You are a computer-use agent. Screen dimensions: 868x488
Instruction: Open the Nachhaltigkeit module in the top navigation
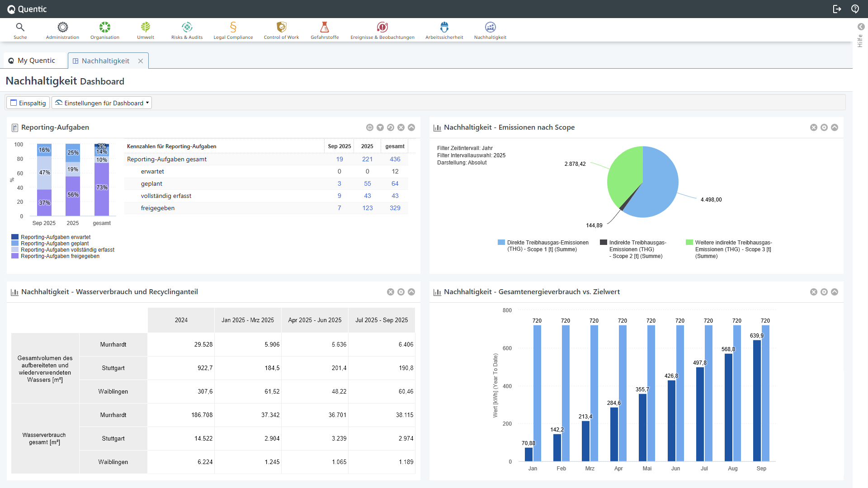coord(490,30)
